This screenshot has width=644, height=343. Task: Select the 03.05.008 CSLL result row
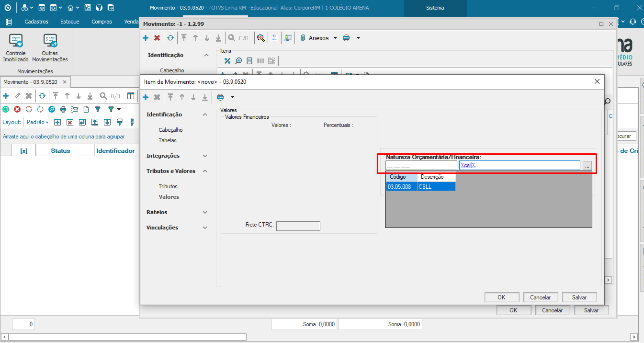(420, 187)
